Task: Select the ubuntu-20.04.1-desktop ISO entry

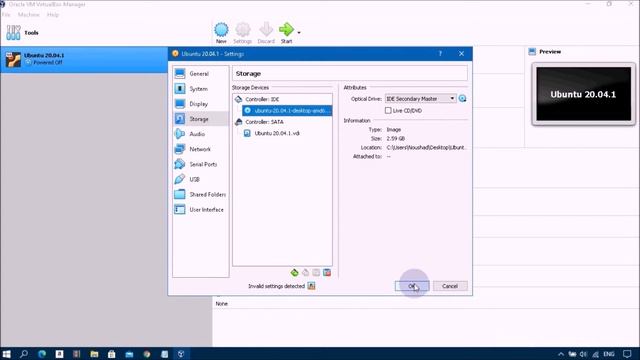Action: pos(287,111)
